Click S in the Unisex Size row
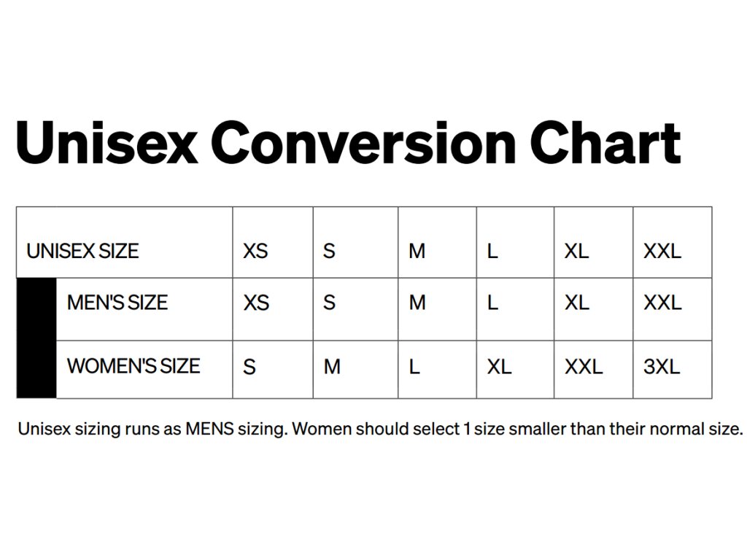Viewport: 747px width, 560px height. click(329, 251)
